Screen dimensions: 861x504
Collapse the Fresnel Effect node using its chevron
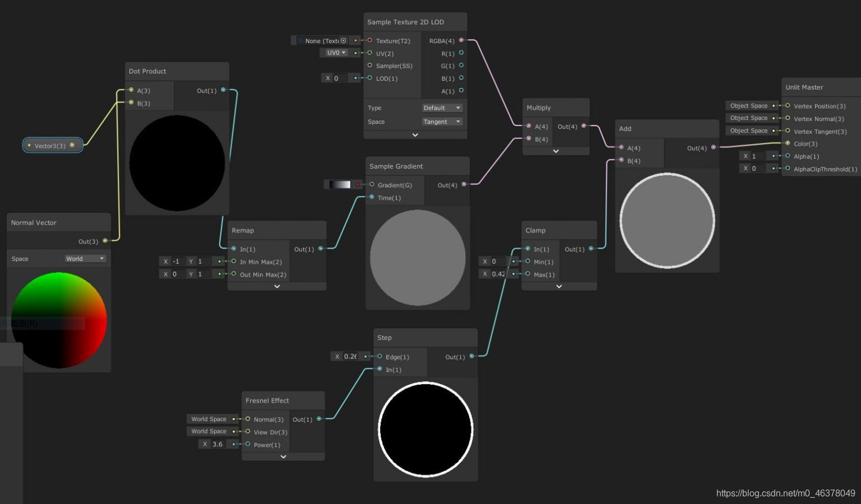point(283,456)
